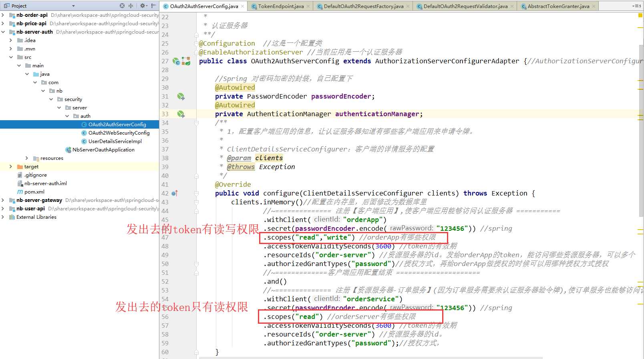
Task: Close the AbstractTokenGranter.java tab
Action: tap(594, 6)
